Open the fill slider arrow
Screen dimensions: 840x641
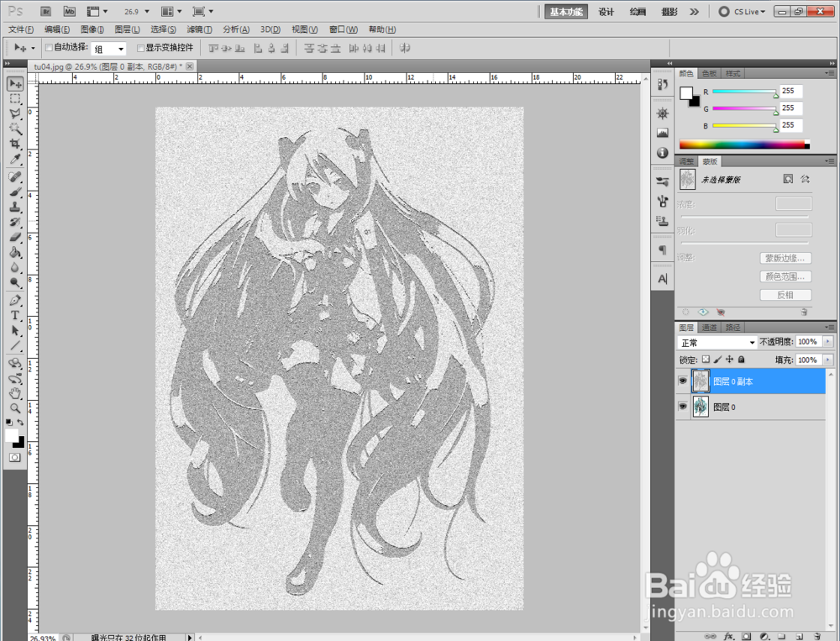pyautogui.click(x=828, y=360)
